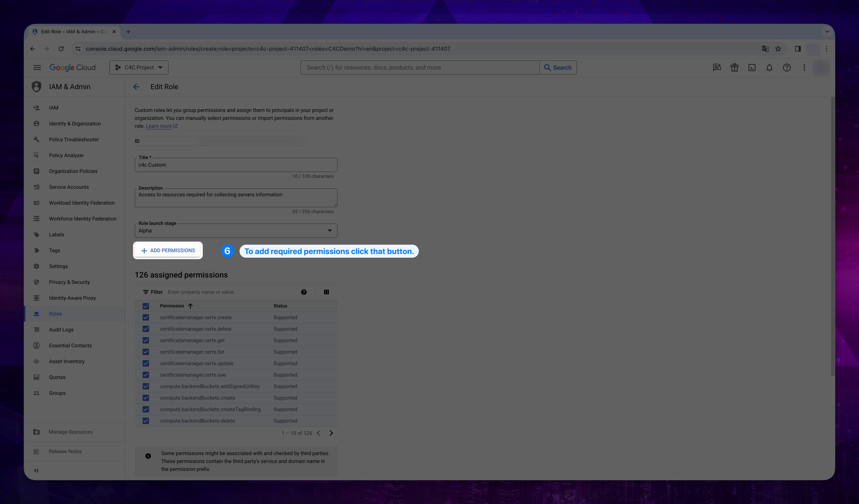The image size is (859, 504).
Task: Click the Search button
Action: tap(558, 68)
